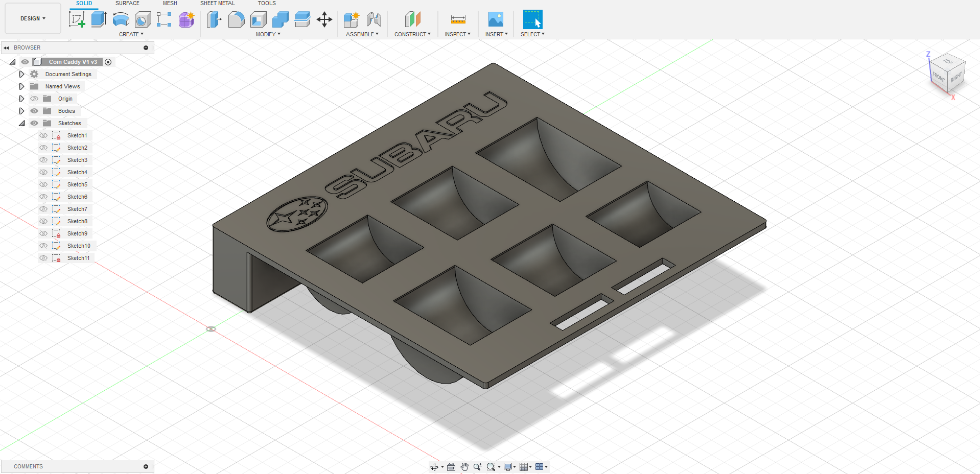Viewport: 980px width, 474px height.
Task: Activate Coin Caddy V1 v3 radio button
Action: coord(108,62)
